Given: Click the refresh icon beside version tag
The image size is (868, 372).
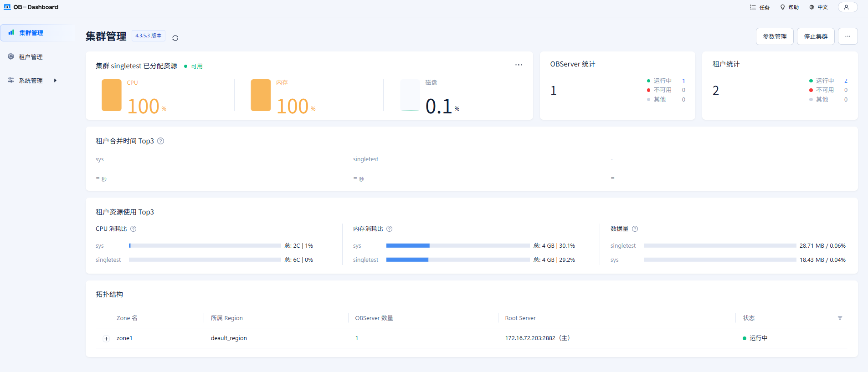Looking at the screenshot, I should click(175, 38).
